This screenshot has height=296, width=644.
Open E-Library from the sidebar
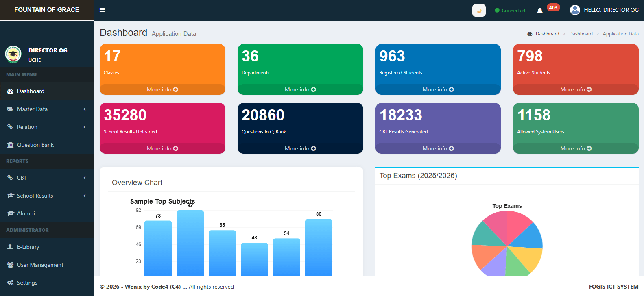pyautogui.click(x=47, y=247)
